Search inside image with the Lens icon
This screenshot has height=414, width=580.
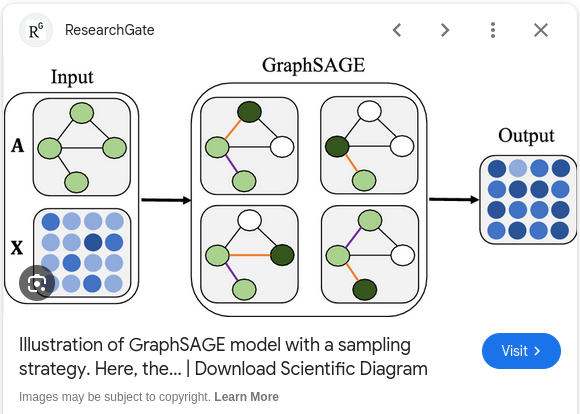tap(37, 283)
